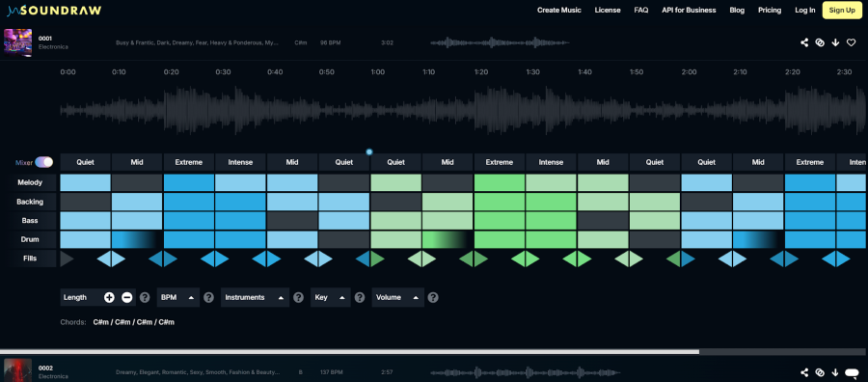
Task: Open the BPM dropdown
Action: [177, 298]
